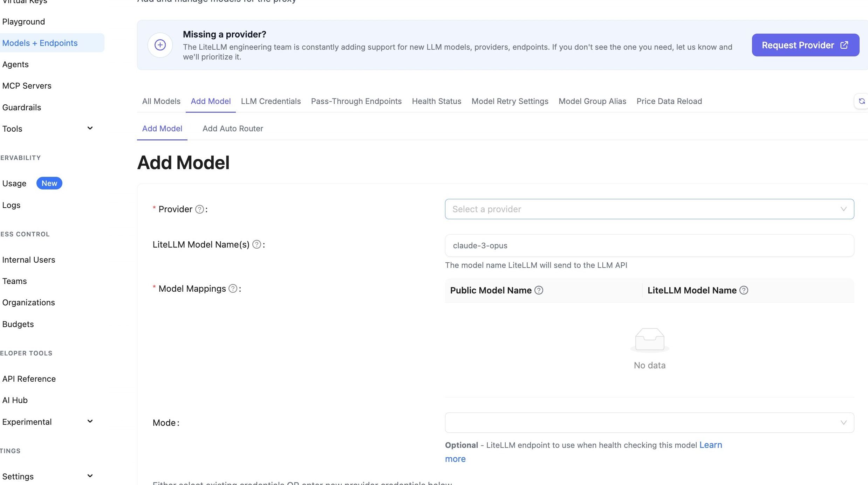Click help icon next to Provider label

[x=199, y=209]
